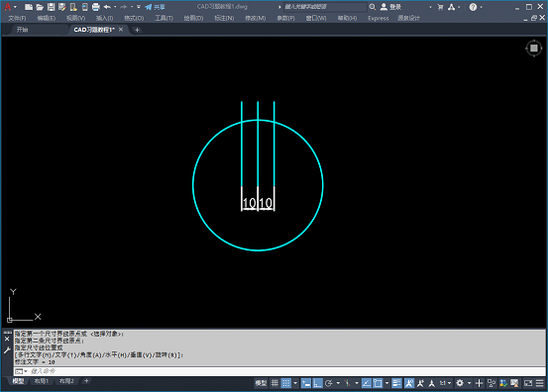
Task: Click the 共享 share button
Action: [155, 7]
